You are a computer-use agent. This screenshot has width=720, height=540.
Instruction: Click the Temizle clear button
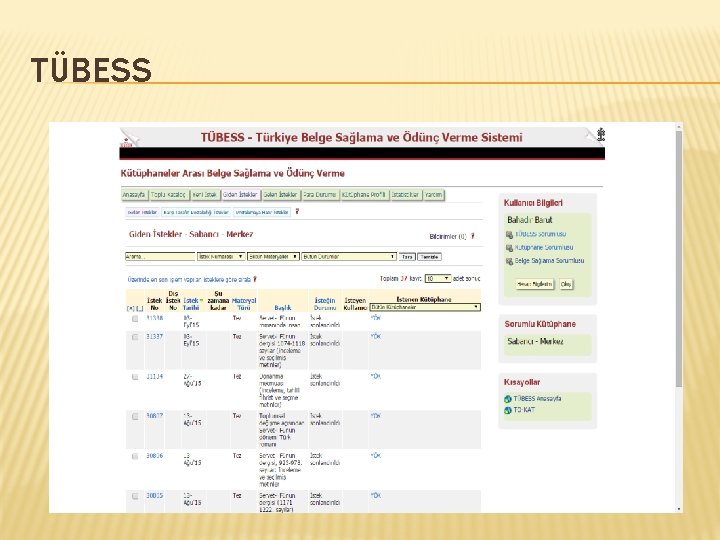pyautogui.click(x=429, y=257)
